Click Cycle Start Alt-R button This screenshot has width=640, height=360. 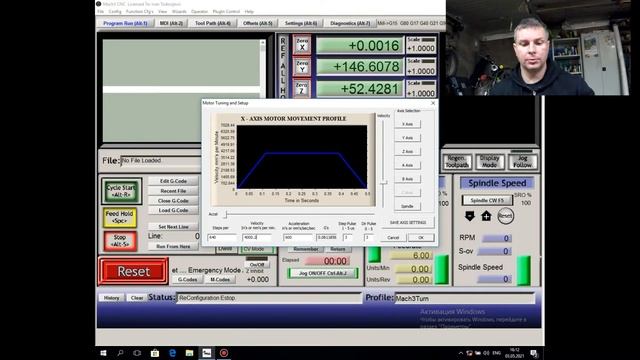point(121,191)
